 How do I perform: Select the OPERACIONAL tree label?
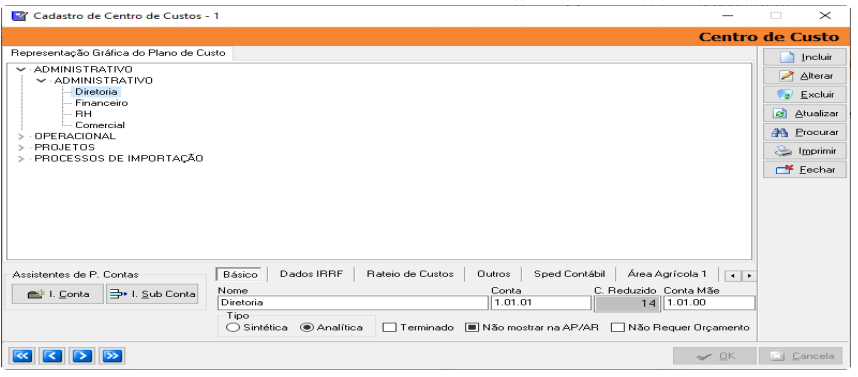[75, 136]
